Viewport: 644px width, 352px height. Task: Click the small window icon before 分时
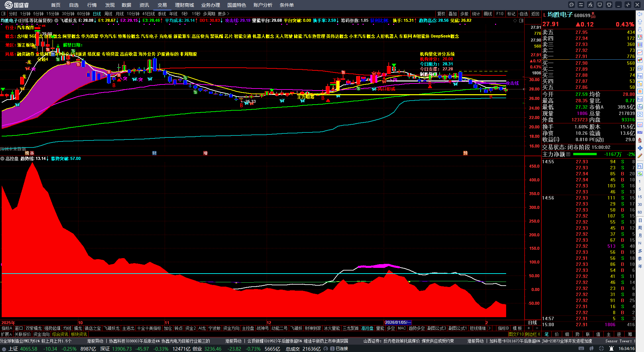[x=4, y=14]
